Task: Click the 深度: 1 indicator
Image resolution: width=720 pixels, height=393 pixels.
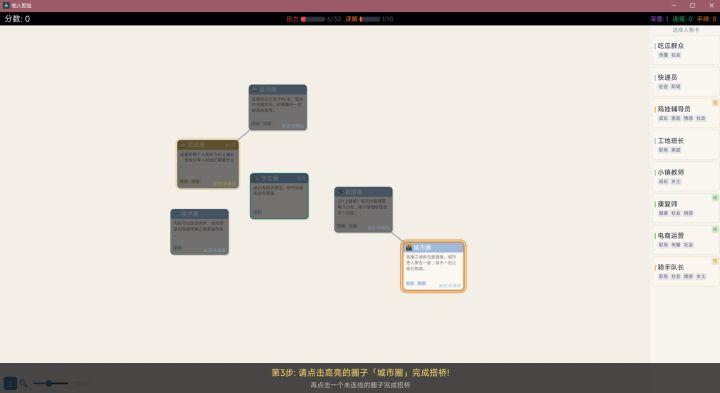Action: tap(659, 19)
